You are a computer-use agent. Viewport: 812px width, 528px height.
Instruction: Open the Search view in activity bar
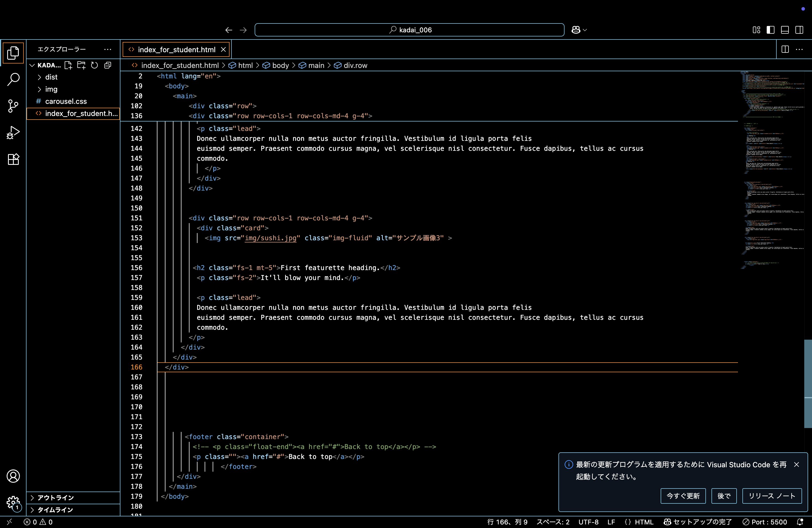pos(13,79)
